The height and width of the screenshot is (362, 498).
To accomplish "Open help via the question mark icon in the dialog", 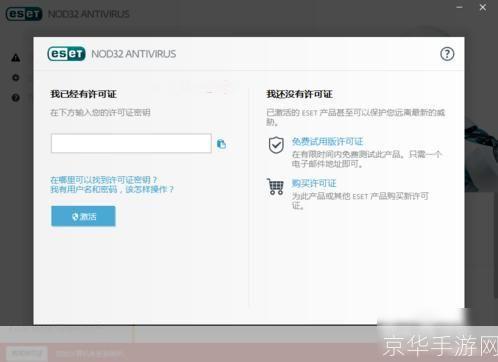I will click(447, 54).
